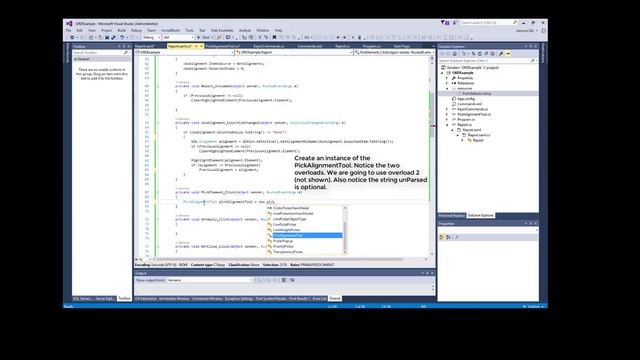Switch to the Immediate Window tab

point(174,298)
